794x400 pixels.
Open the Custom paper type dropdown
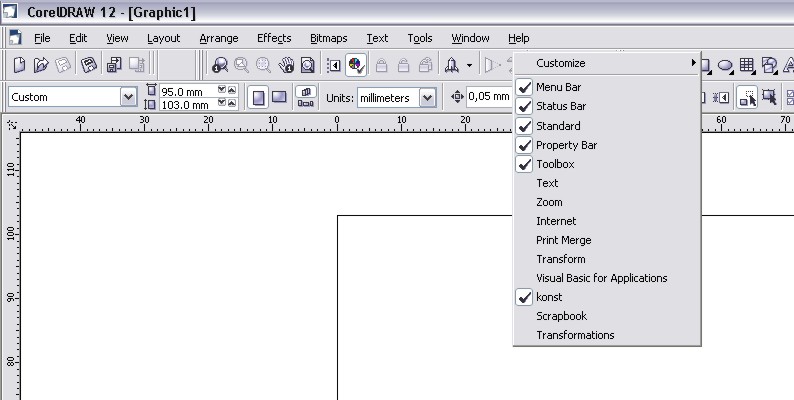(x=128, y=97)
